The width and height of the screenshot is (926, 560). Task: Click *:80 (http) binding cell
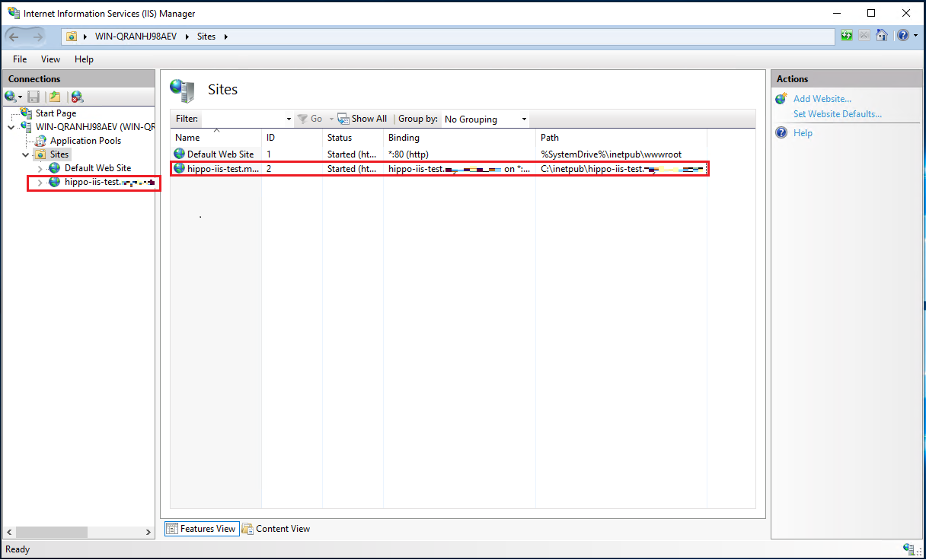pos(408,154)
